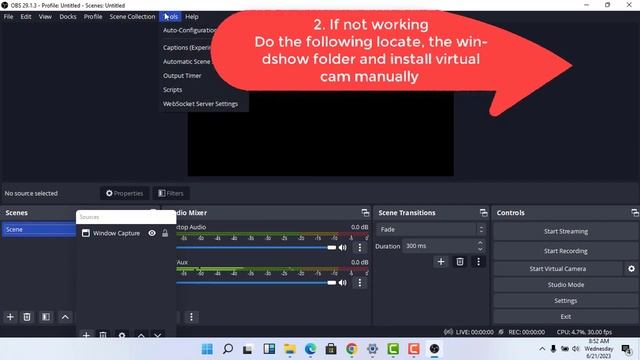Toggle visibility eye of Window Capture
This screenshot has width=640, height=360.
152,233
